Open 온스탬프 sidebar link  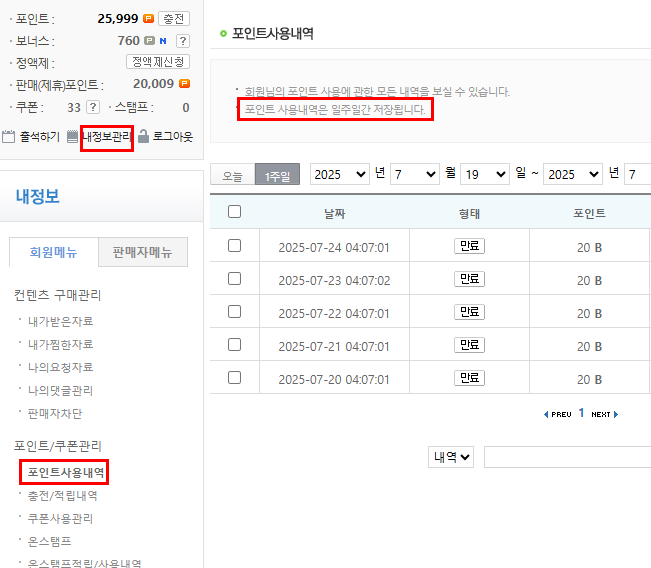(49, 541)
